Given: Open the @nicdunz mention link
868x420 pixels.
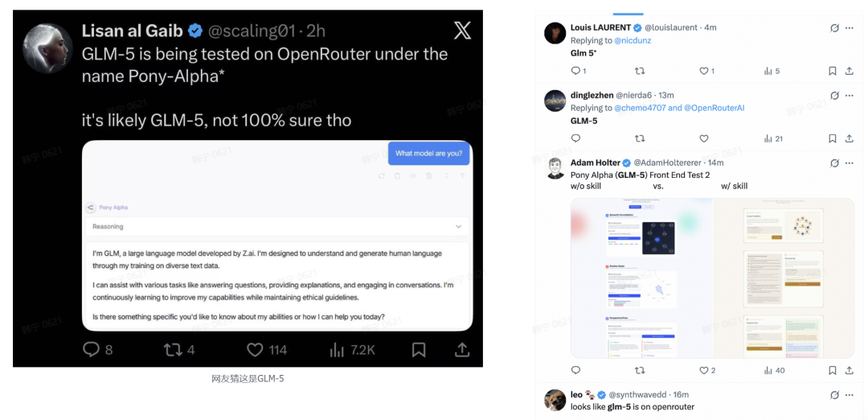Looking at the screenshot, I should (633, 40).
